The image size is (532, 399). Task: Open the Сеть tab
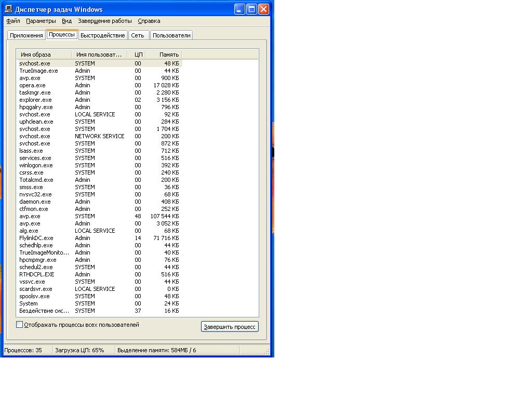coord(138,35)
